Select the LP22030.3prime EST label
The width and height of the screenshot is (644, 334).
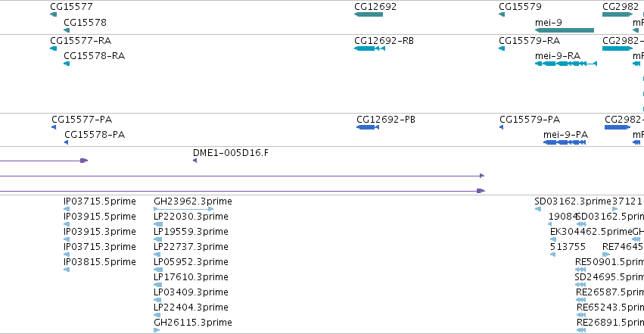191,217
